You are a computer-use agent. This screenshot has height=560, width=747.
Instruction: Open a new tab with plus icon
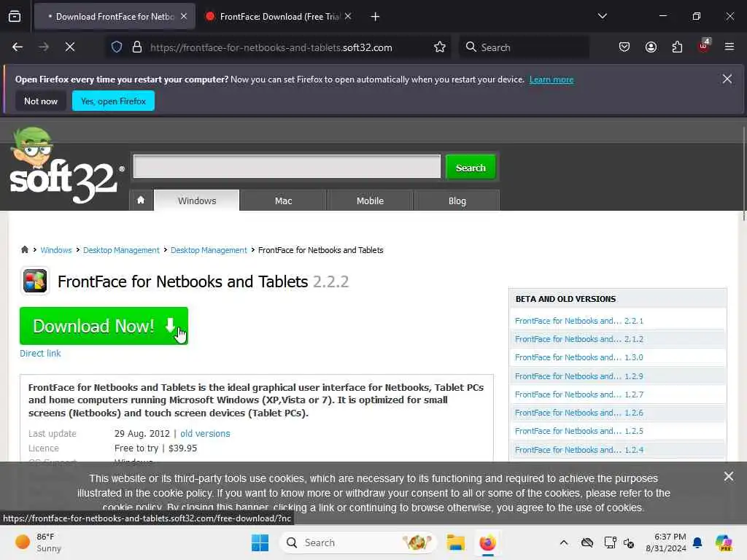coord(376,17)
